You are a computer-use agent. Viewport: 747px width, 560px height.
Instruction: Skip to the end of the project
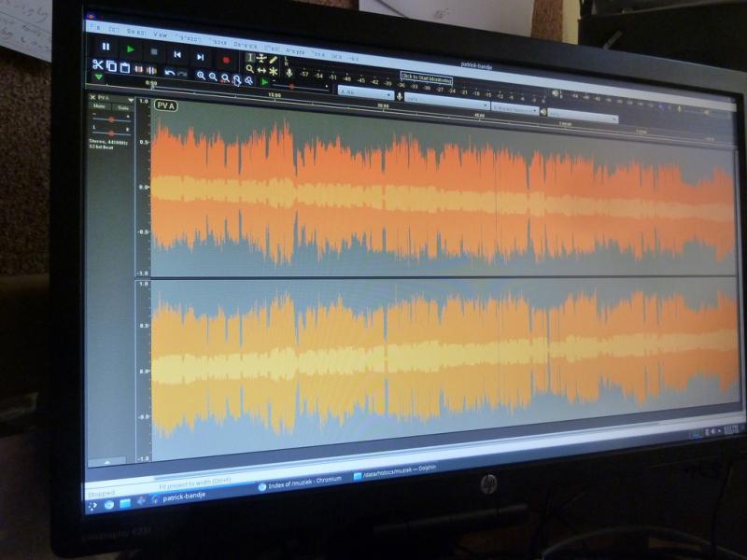click(201, 57)
